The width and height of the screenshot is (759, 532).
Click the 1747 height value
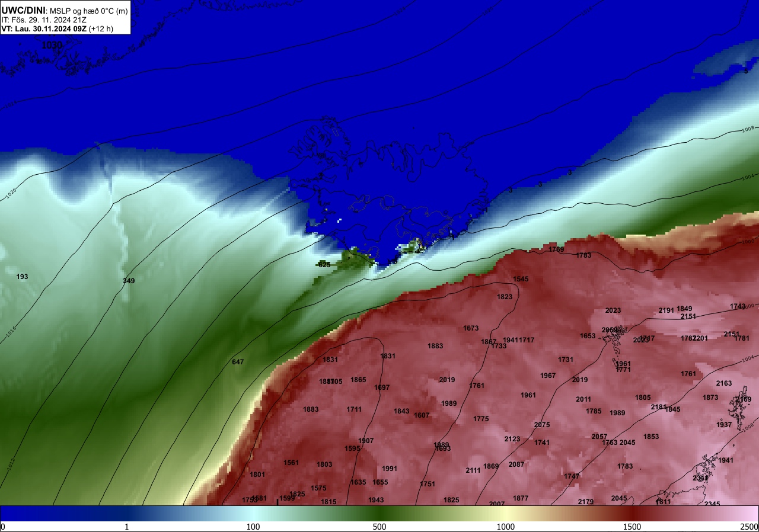(x=572, y=476)
